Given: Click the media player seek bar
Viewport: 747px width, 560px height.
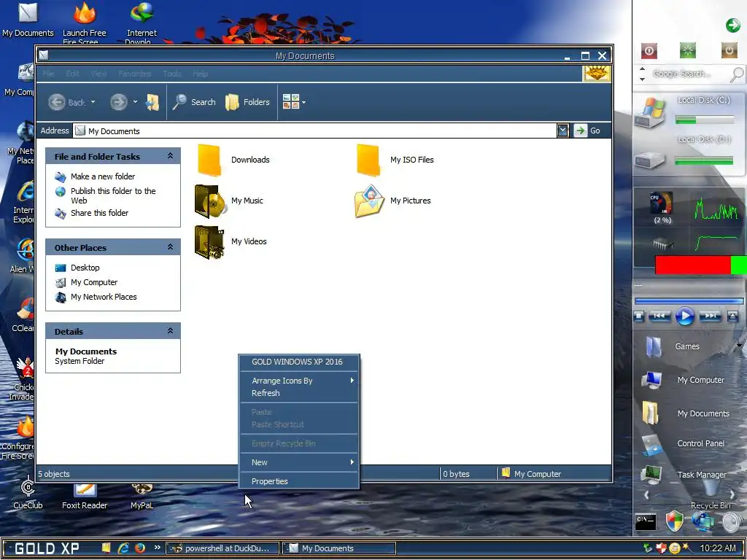Looking at the screenshot, I should tap(689, 301).
